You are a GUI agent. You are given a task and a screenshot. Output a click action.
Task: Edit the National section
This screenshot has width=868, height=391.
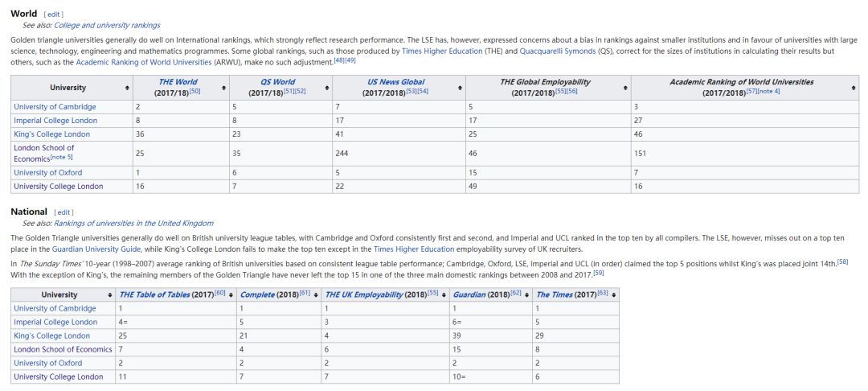63,212
